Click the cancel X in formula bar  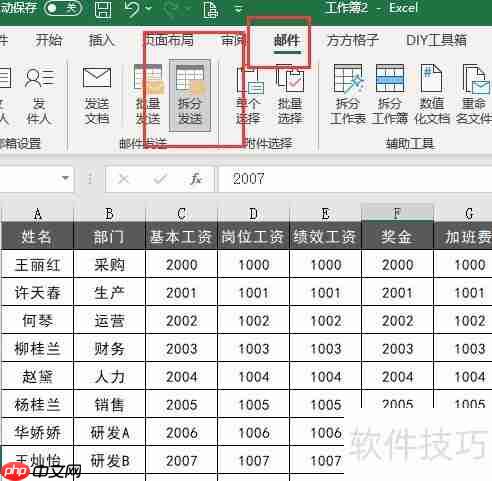tap(124, 179)
